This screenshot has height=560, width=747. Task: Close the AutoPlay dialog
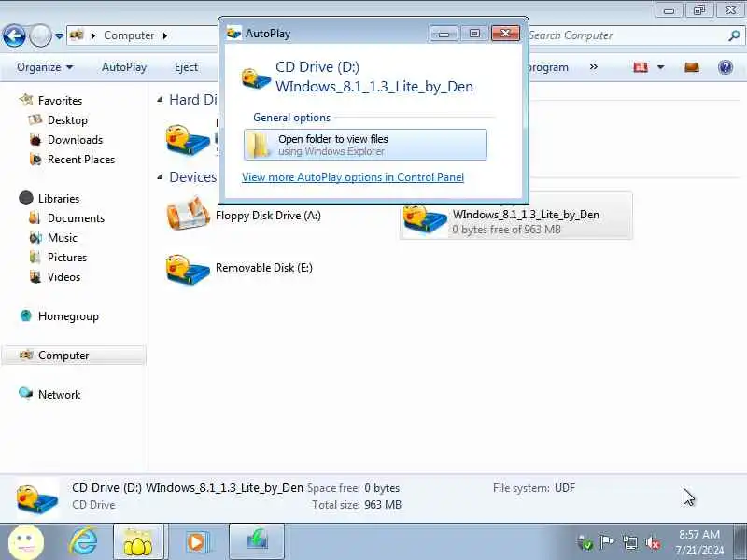(x=505, y=33)
